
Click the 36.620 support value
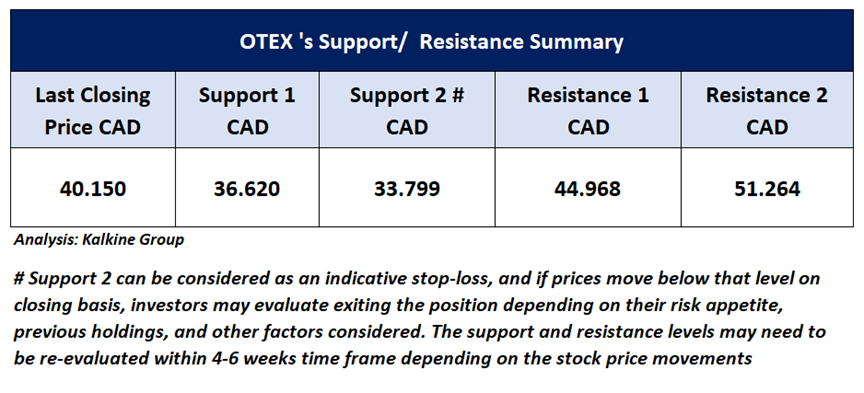click(x=247, y=189)
